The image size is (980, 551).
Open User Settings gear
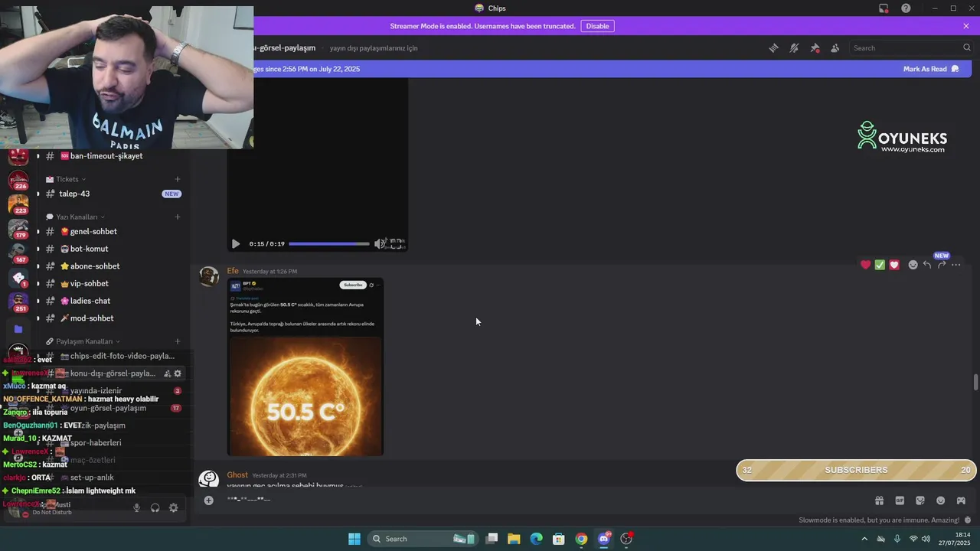coord(174,507)
